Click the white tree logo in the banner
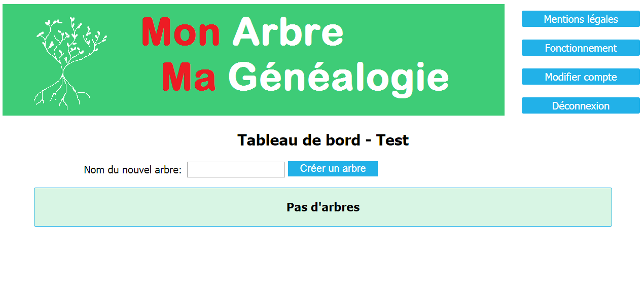The image size is (644, 292). [x=70, y=63]
